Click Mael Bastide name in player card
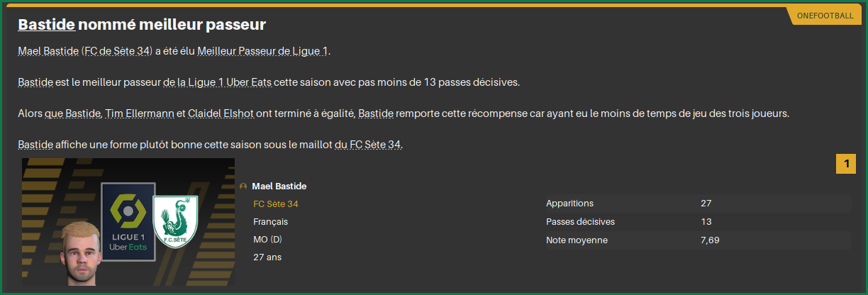This screenshot has height=295, width=868. tap(279, 187)
